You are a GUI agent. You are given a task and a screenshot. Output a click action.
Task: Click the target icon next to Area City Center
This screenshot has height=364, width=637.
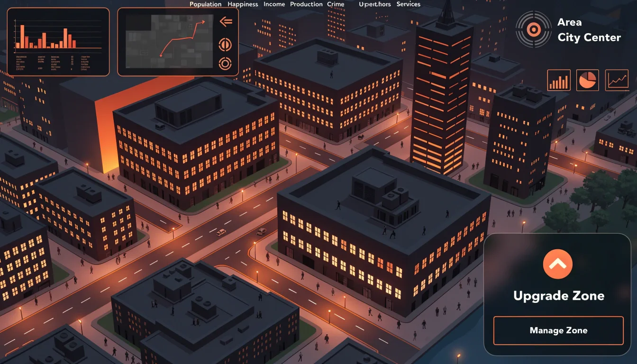pyautogui.click(x=533, y=29)
